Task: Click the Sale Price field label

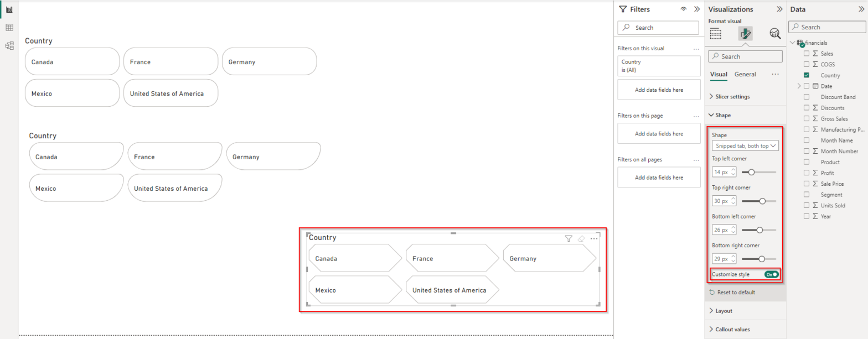Action: tap(832, 184)
